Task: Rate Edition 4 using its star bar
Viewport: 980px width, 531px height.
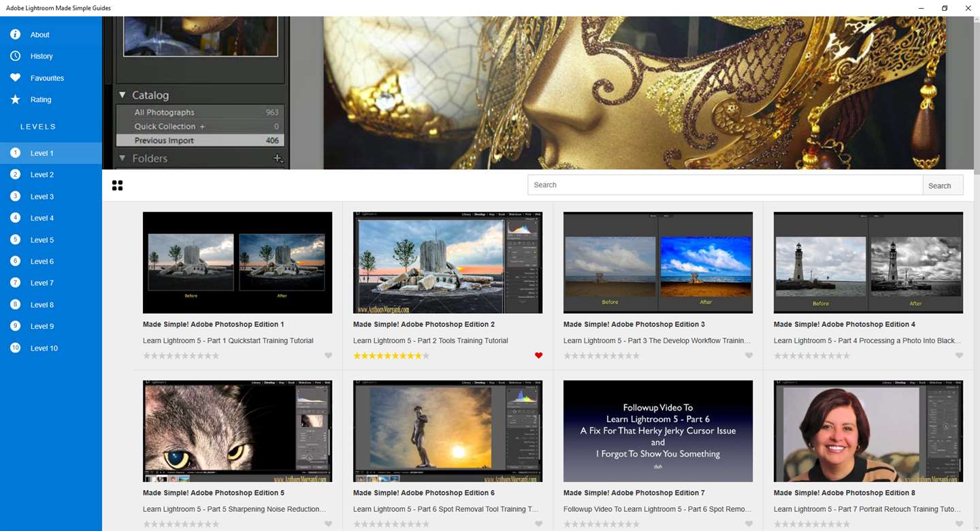Action: coord(812,355)
